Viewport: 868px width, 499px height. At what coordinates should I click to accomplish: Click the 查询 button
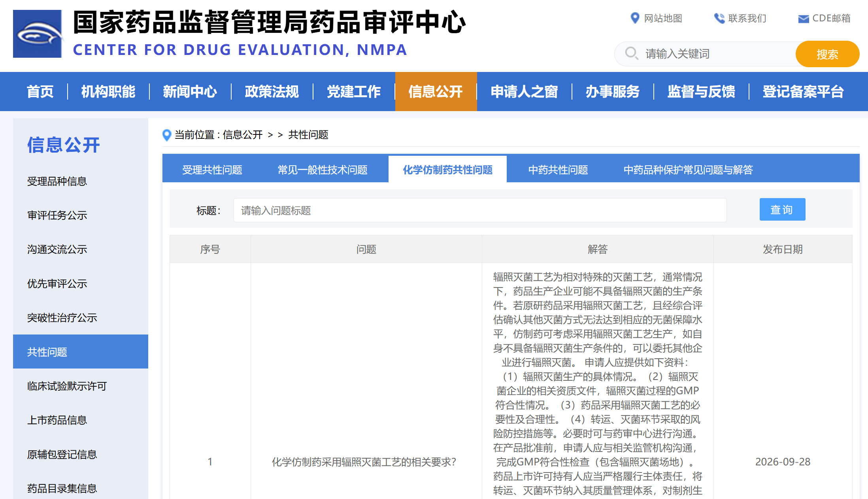tap(782, 209)
